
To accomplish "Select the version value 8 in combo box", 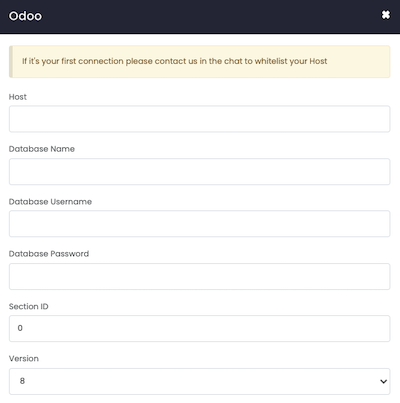I will (22, 381).
